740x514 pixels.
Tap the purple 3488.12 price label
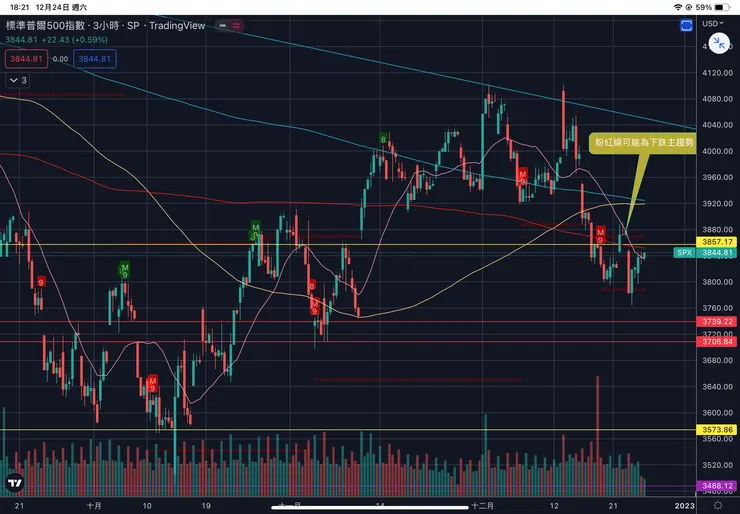point(717,486)
